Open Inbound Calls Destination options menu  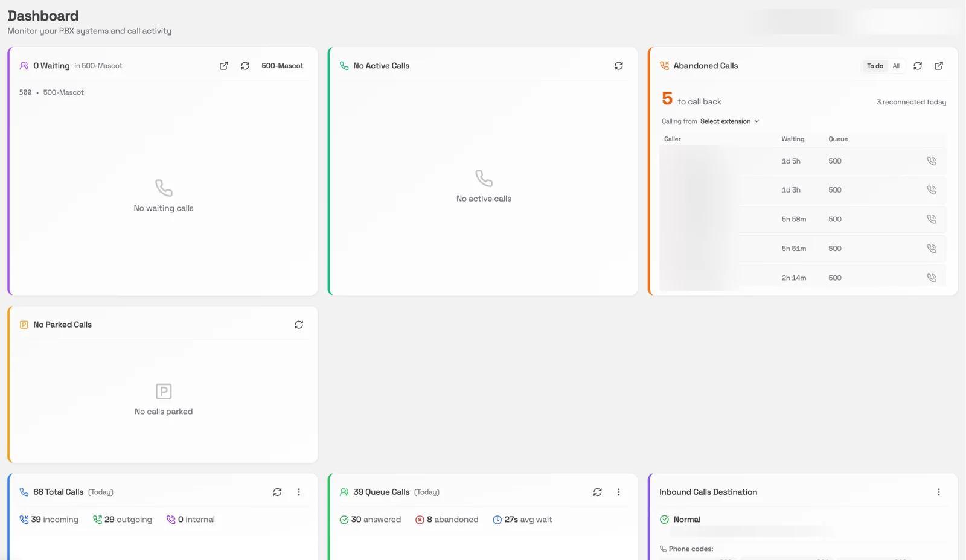coord(939,492)
